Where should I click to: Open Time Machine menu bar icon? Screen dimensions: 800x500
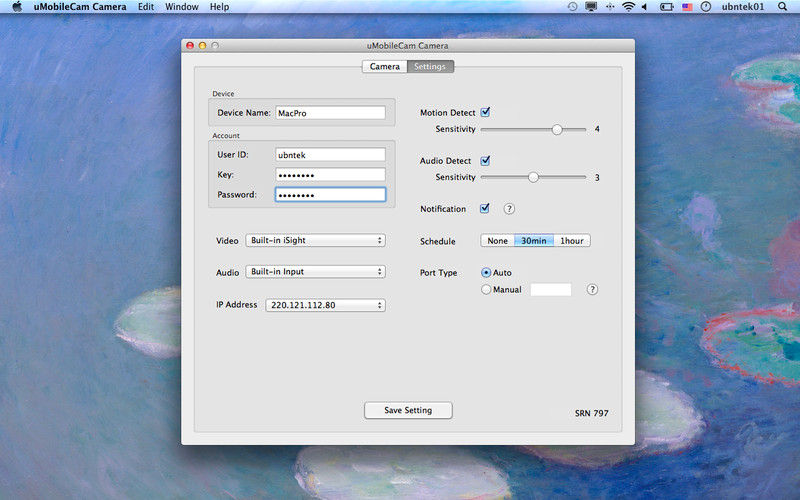pyautogui.click(x=572, y=7)
